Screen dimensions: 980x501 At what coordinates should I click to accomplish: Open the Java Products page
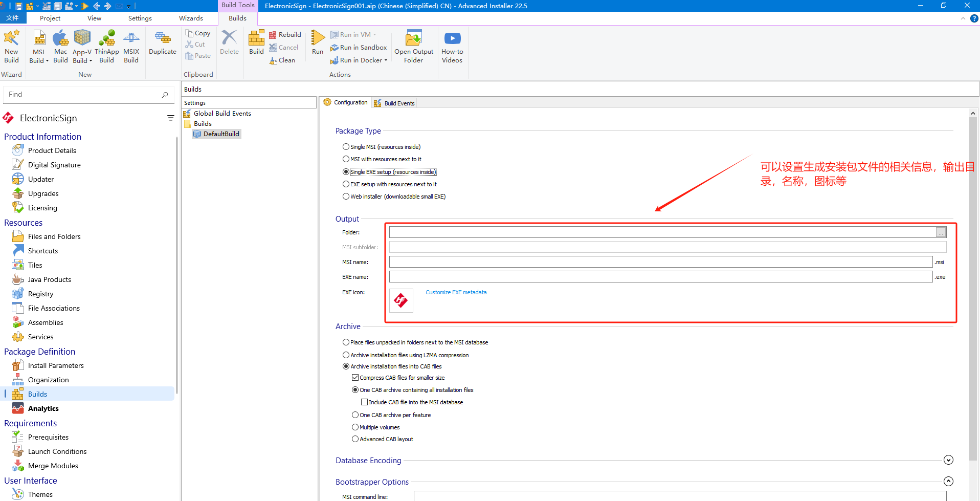49,279
